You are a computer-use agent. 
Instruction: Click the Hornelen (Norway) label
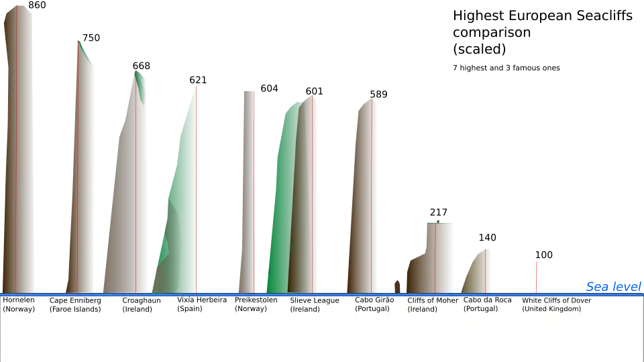tap(19, 305)
